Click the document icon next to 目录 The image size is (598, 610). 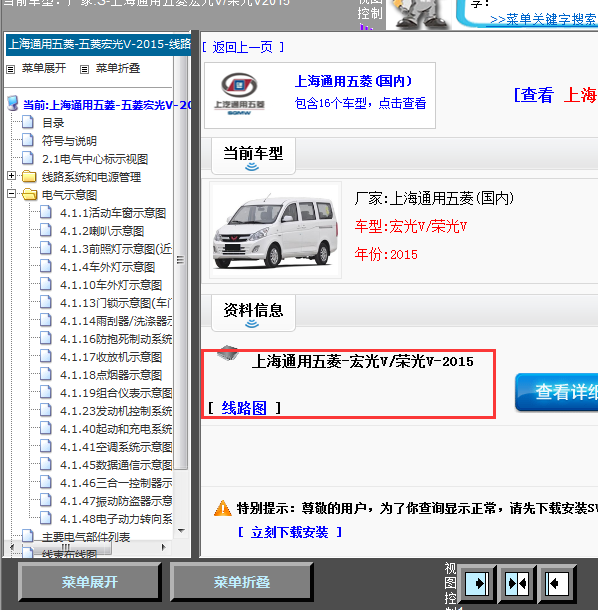click(27, 122)
